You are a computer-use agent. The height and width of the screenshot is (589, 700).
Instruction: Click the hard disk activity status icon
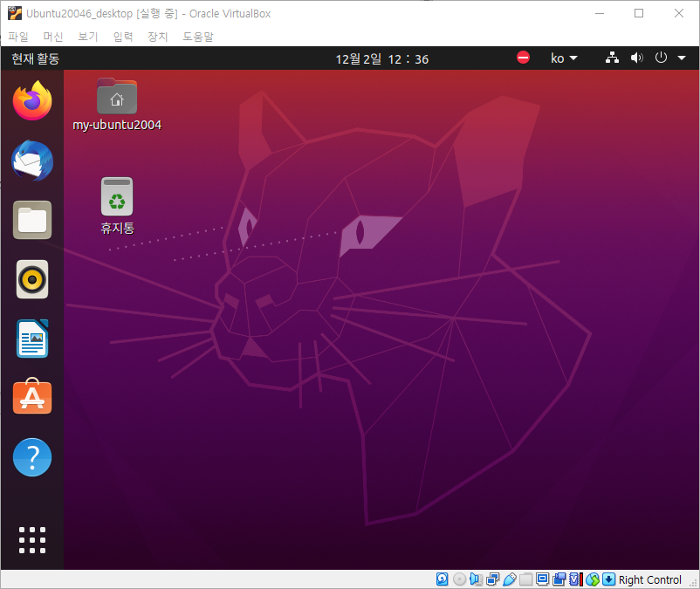click(x=442, y=579)
